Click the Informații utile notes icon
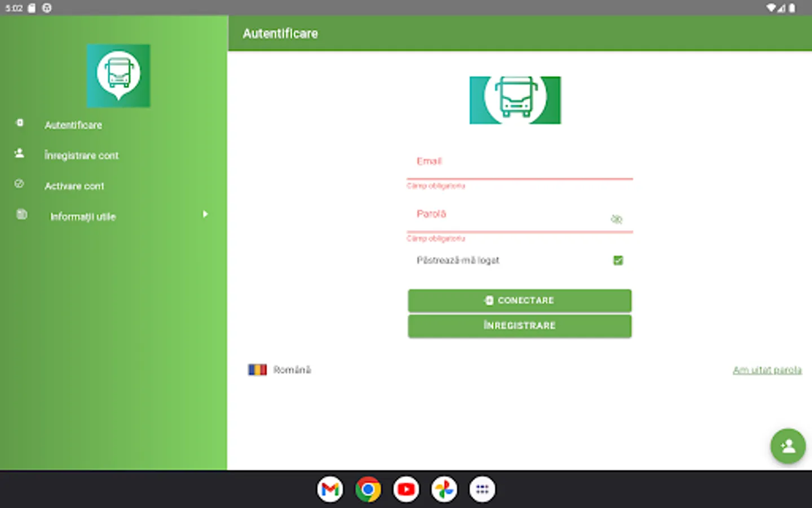The width and height of the screenshot is (812, 508). click(x=21, y=213)
